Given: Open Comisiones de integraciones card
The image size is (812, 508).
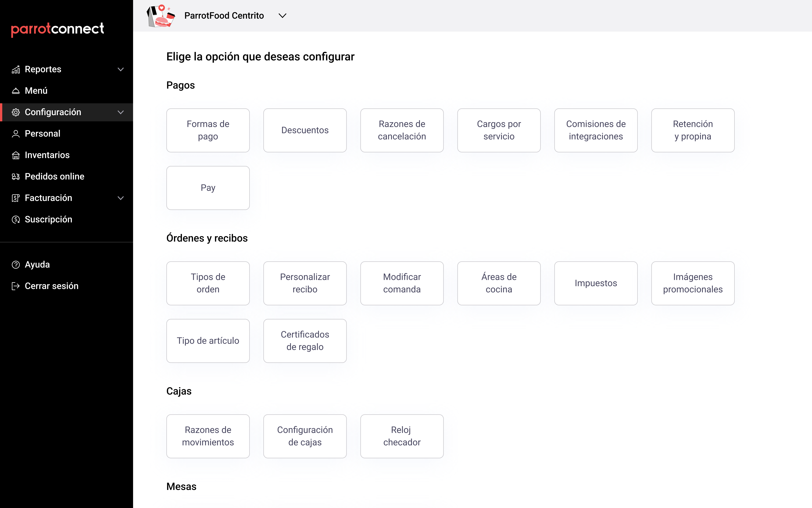Looking at the screenshot, I should pyautogui.click(x=596, y=130).
